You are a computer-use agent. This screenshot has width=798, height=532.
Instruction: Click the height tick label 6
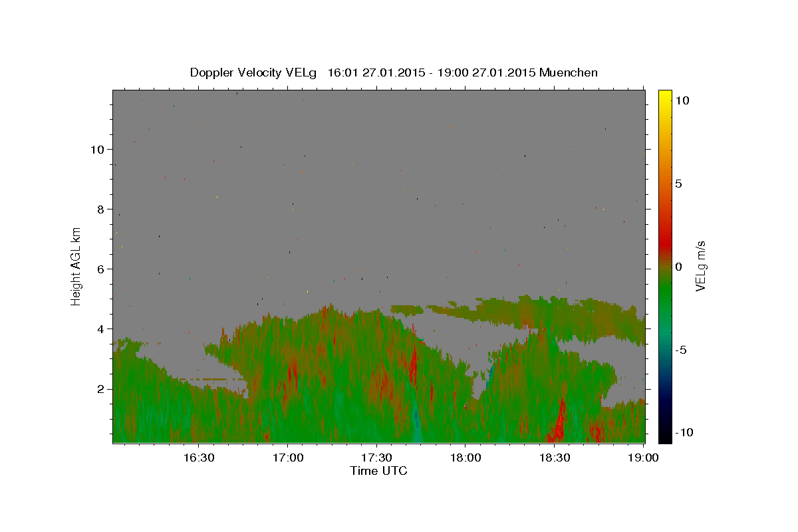[100, 269]
